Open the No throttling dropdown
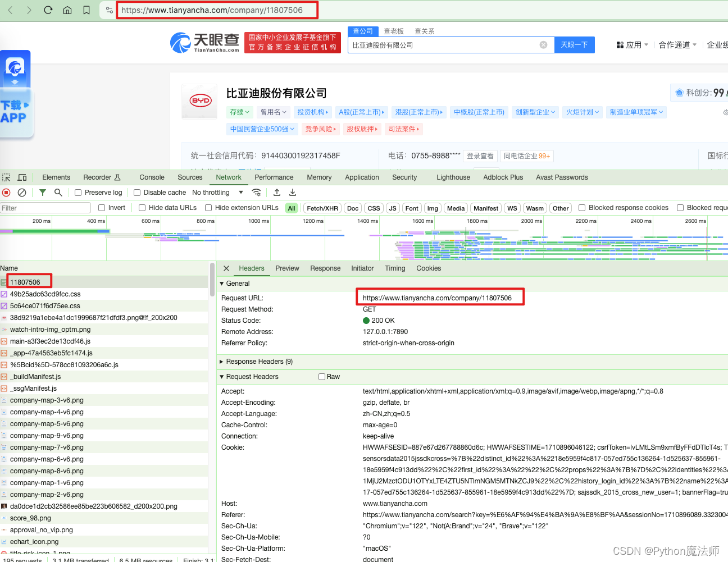The height and width of the screenshot is (562, 728). 218,193
